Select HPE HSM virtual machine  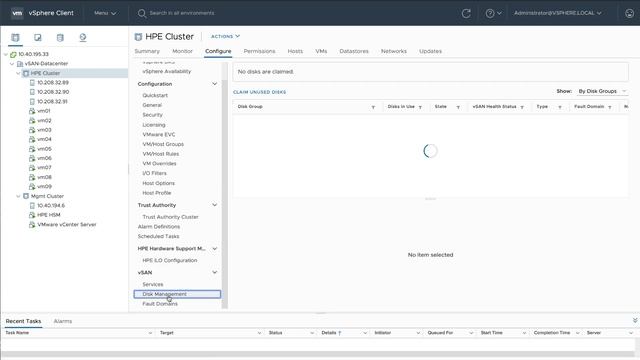[49, 215]
